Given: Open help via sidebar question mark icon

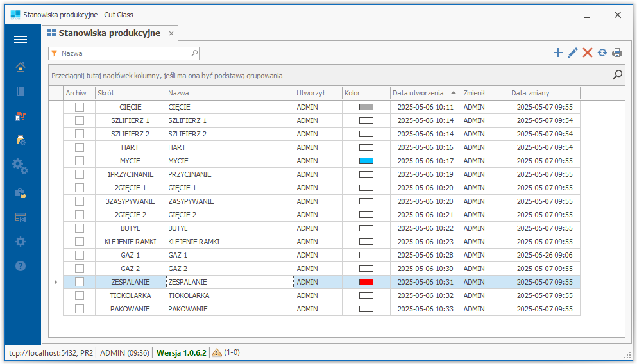Looking at the screenshot, I should [21, 265].
